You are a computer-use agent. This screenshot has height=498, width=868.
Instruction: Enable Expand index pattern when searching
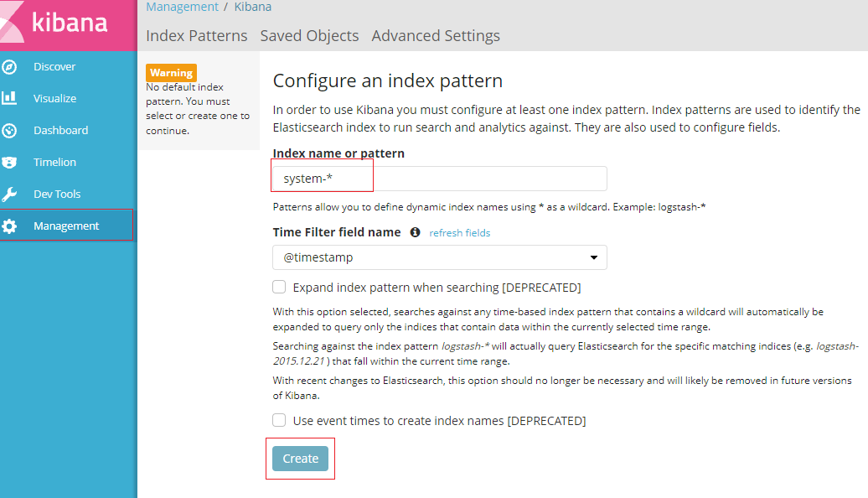280,288
